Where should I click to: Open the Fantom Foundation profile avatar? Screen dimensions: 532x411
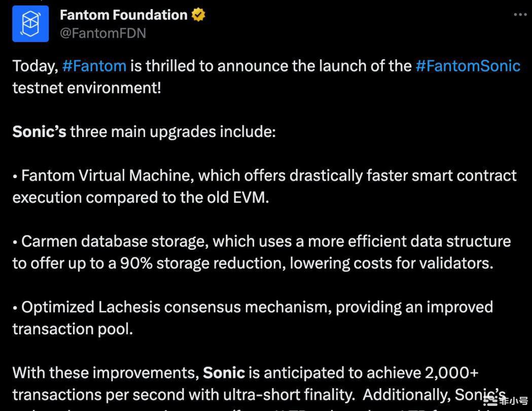click(x=30, y=24)
